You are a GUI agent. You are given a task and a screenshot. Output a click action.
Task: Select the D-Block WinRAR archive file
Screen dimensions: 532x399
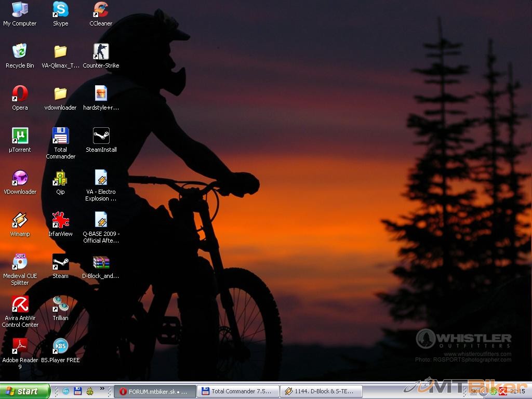[x=101, y=262]
